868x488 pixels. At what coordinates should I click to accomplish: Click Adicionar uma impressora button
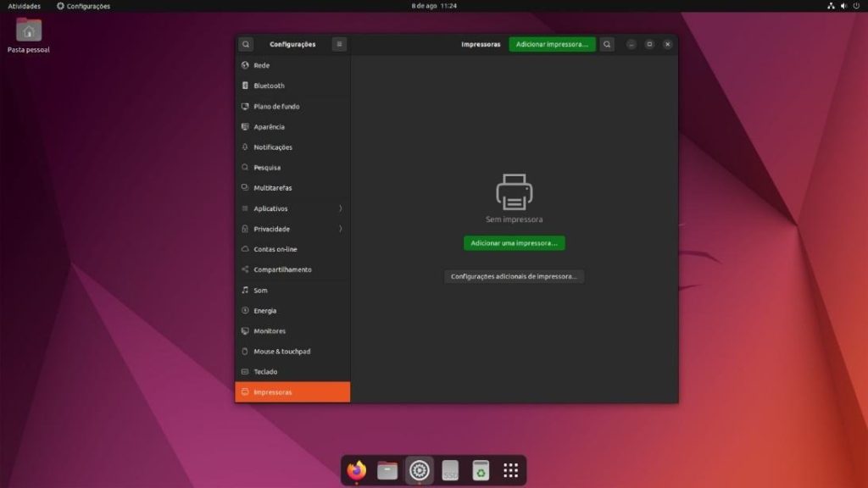tap(514, 243)
